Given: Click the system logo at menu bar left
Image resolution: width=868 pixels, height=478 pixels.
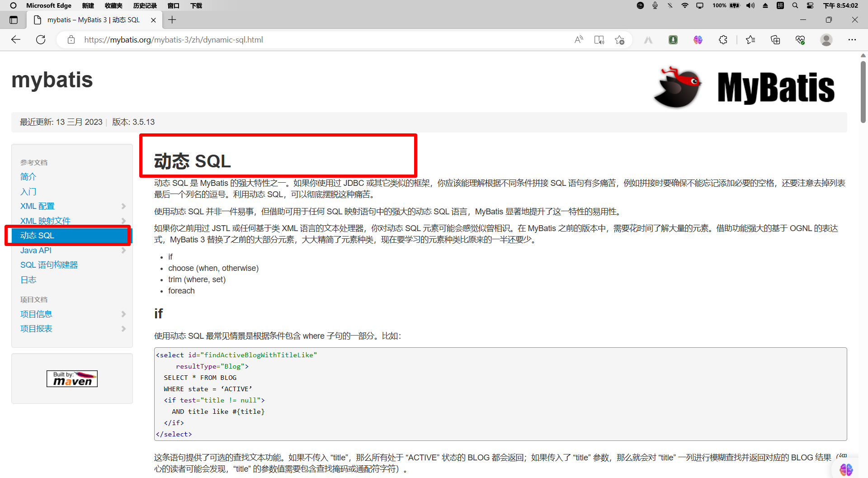Looking at the screenshot, I should 13,5.
